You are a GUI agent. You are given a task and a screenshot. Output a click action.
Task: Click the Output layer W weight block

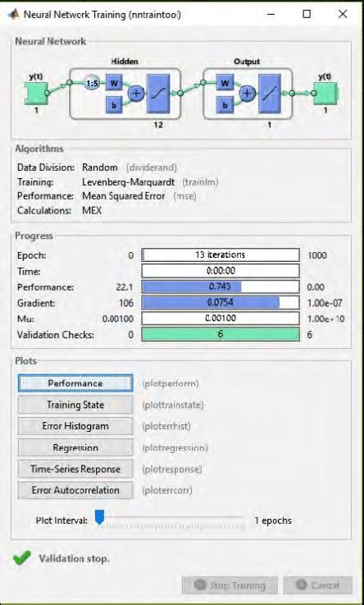tap(225, 83)
